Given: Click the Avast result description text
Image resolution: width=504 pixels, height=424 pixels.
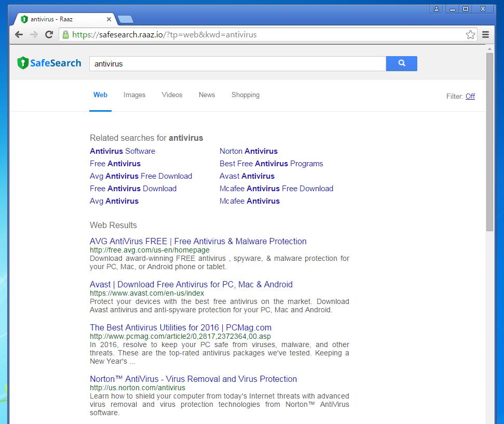Looking at the screenshot, I should 220,306.
